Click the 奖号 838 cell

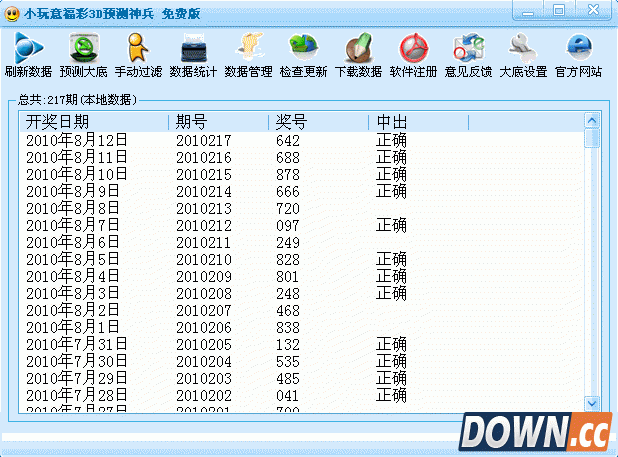click(288, 328)
